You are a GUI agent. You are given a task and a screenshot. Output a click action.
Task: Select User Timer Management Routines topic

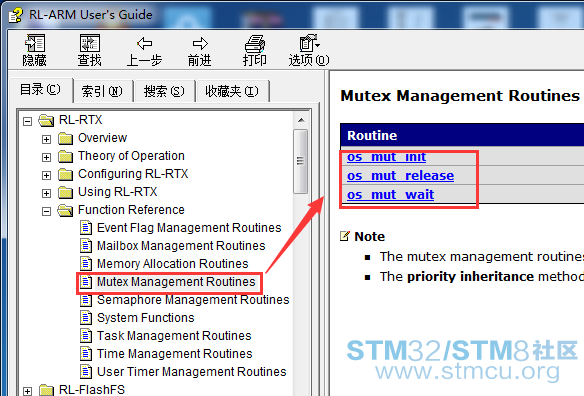pos(191,371)
